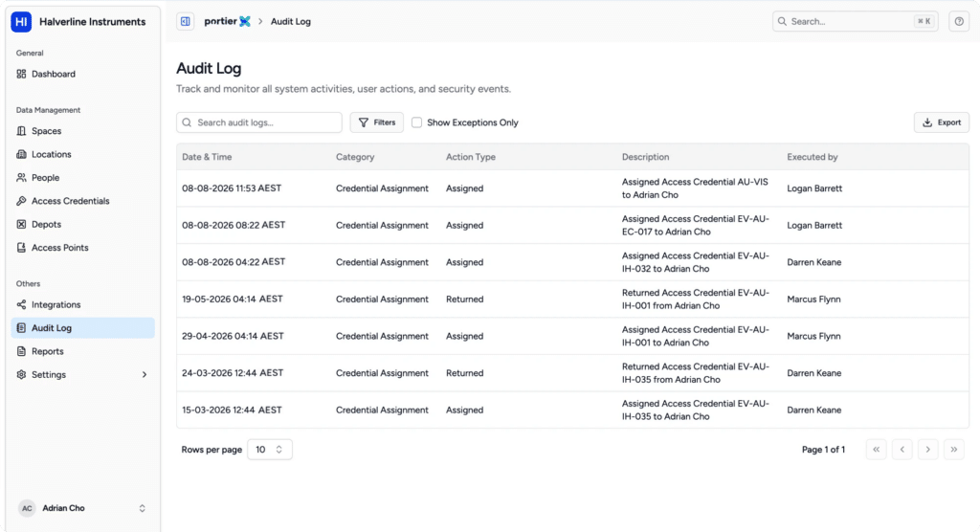Select row dated 15-03-2026 12:44 AEST

(x=572, y=410)
